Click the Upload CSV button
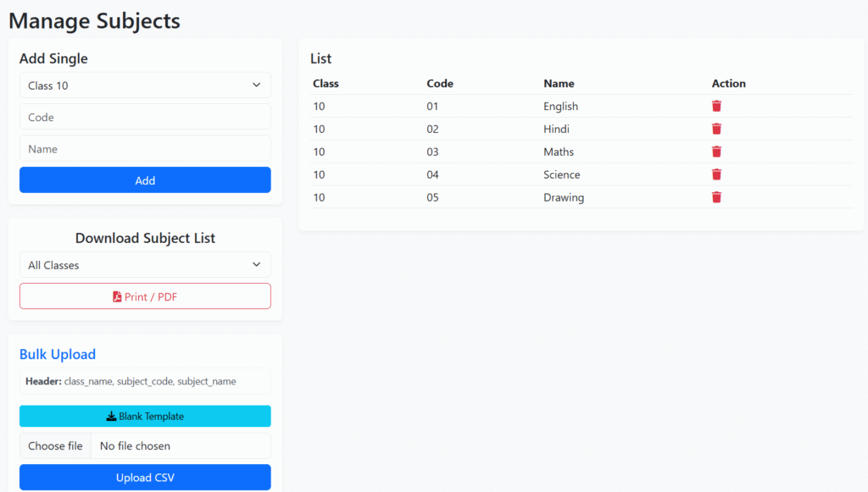 (x=145, y=478)
